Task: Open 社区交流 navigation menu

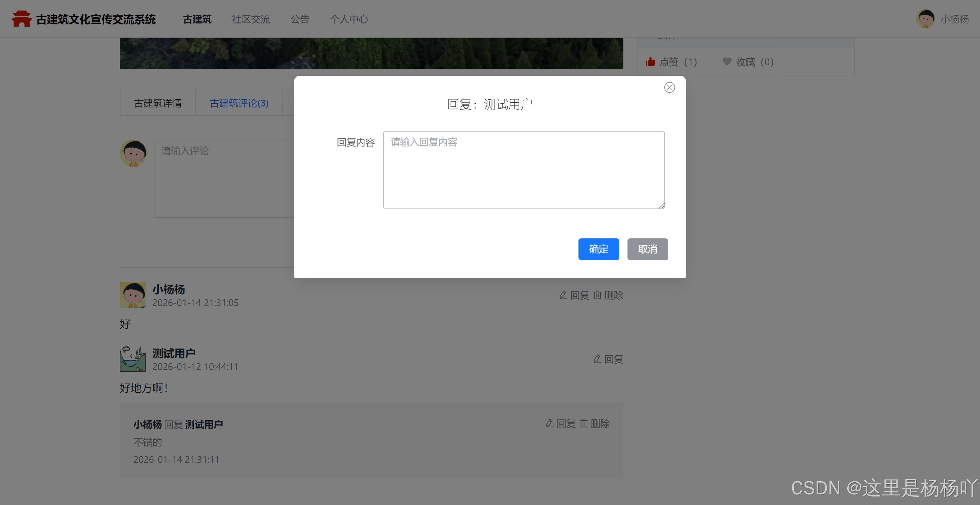Action: pos(251,19)
